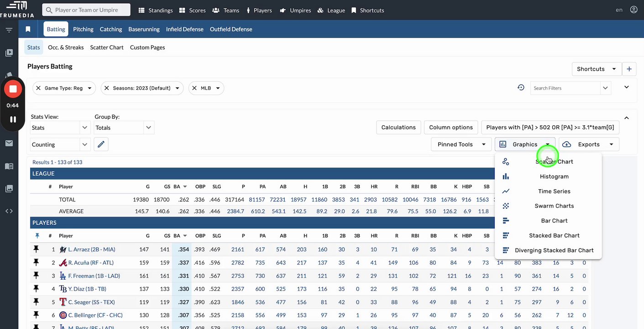Collapse the stats options panel chevron
The width and height of the screenshot is (644, 329).
click(x=627, y=118)
